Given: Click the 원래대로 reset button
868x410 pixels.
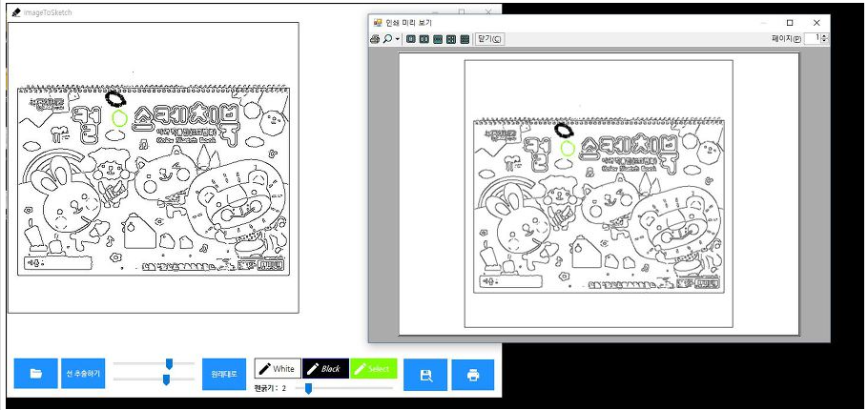Looking at the screenshot, I should coord(224,374).
